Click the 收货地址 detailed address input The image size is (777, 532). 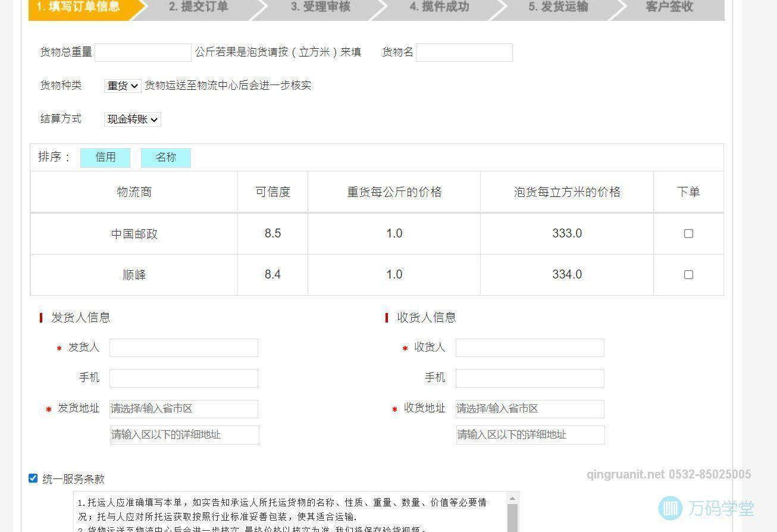[529, 435]
